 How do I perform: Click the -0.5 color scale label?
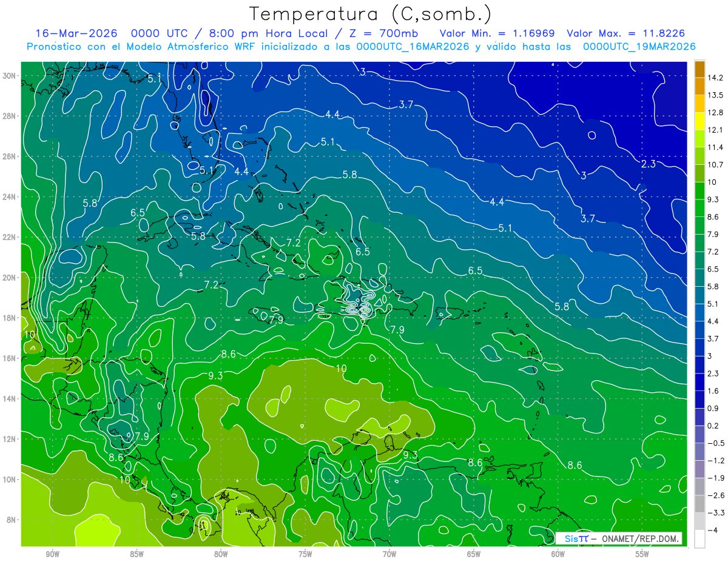(x=716, y=443)
